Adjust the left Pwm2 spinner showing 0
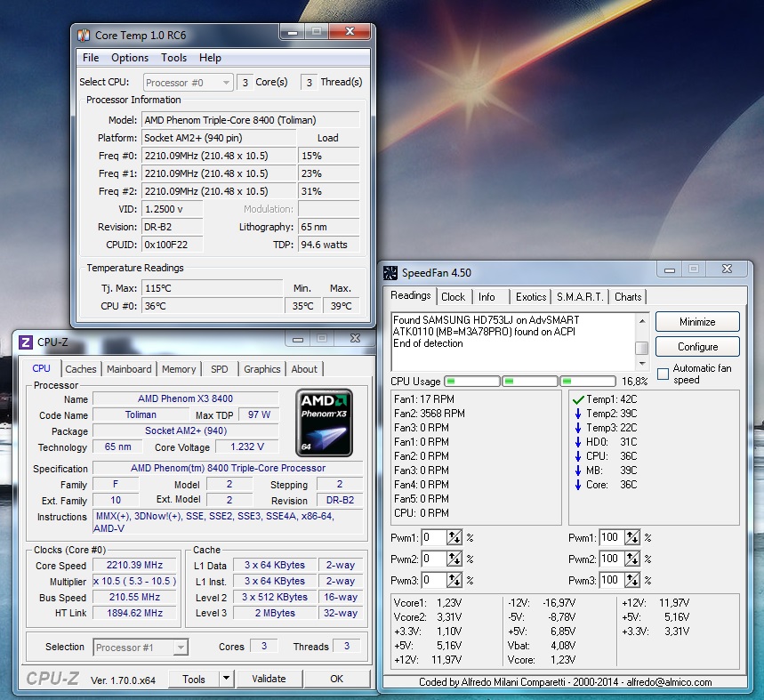This screenshot has width=764, height=700. point(454,559)
